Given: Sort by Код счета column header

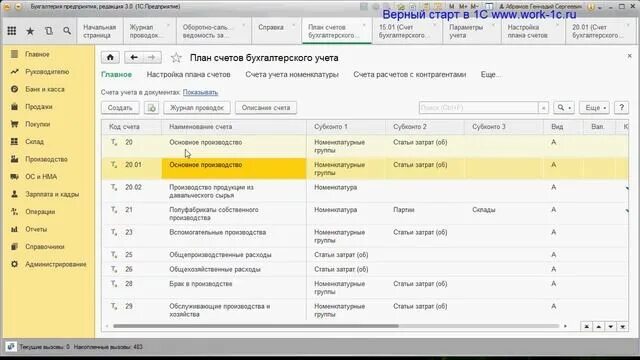Looking at the screenshot, I should [x=132, y=127].
